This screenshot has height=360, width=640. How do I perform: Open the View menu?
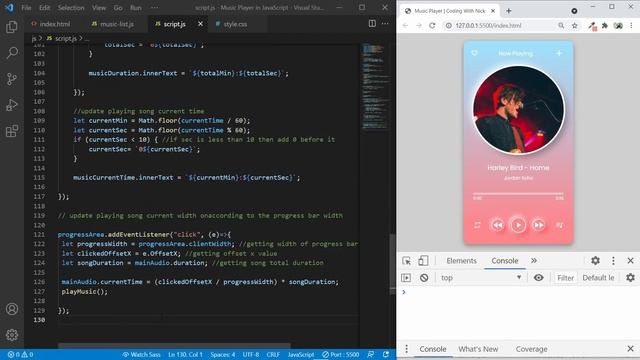99,8
